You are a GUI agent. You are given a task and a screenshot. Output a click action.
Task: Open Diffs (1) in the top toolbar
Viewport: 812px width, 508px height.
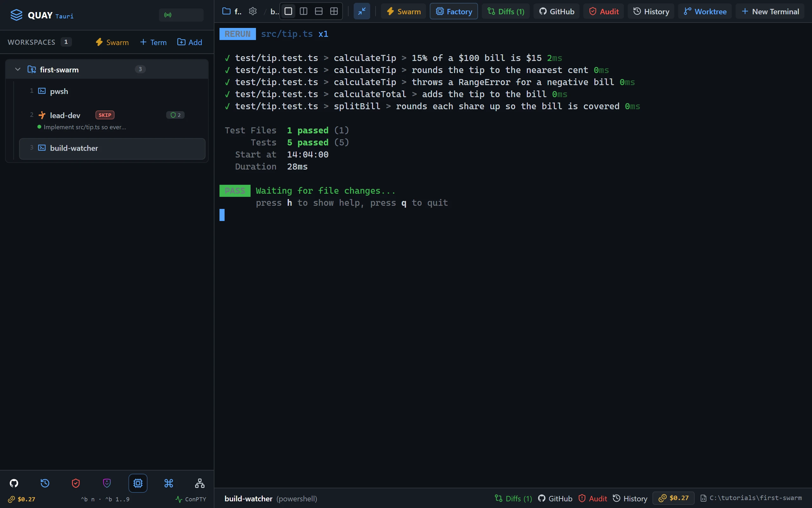coord(506,11)
